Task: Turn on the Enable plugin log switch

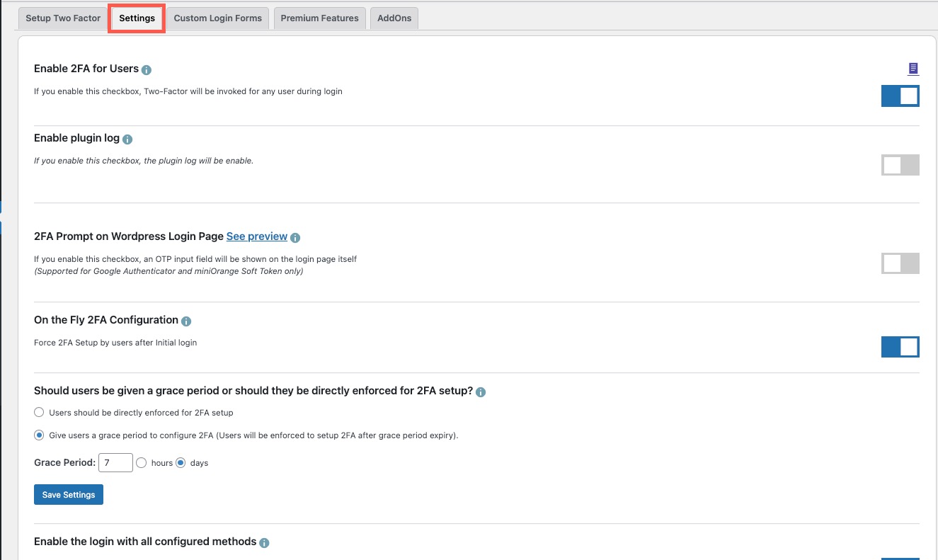Action: click(900, 165)
